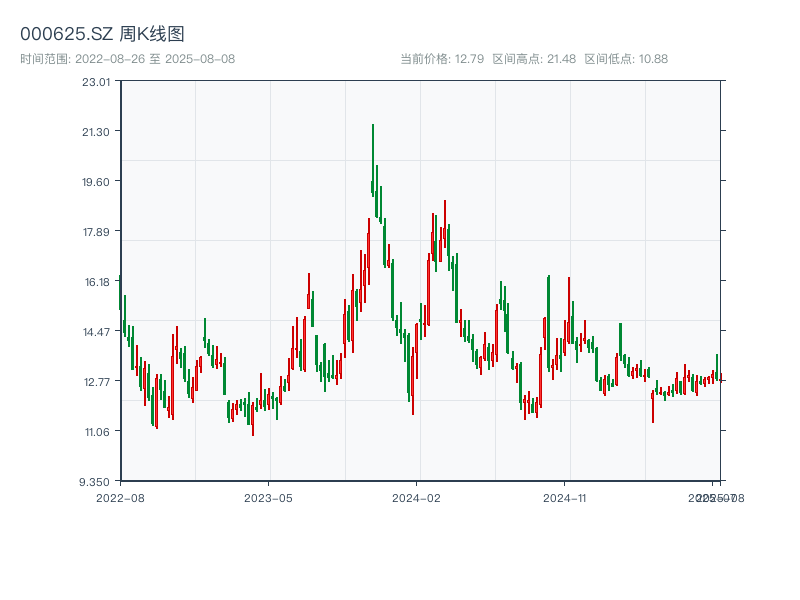Click the y-axis value 12.77
The image size is (800, 600).
(96, 382)
